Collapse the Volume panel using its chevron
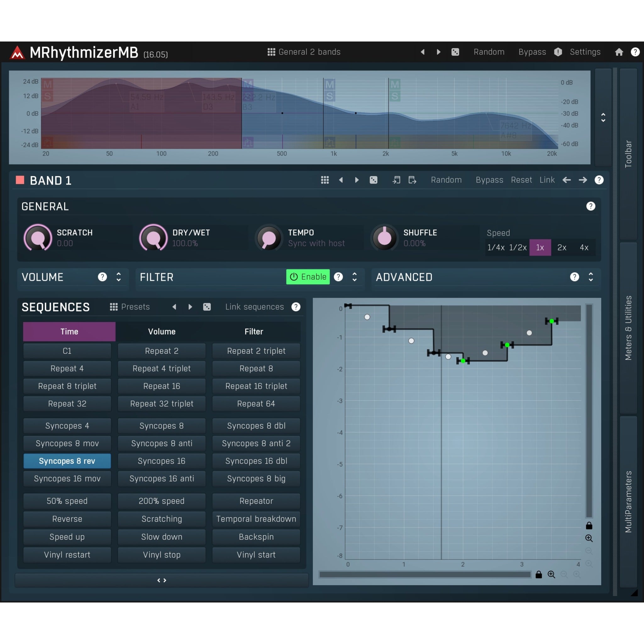644x644 pixels. (118, 277)
